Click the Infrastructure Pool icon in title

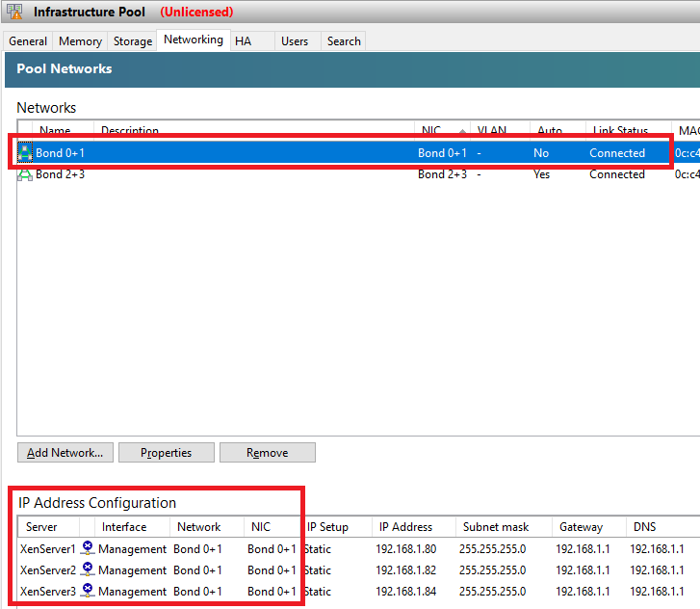point(16,13)
